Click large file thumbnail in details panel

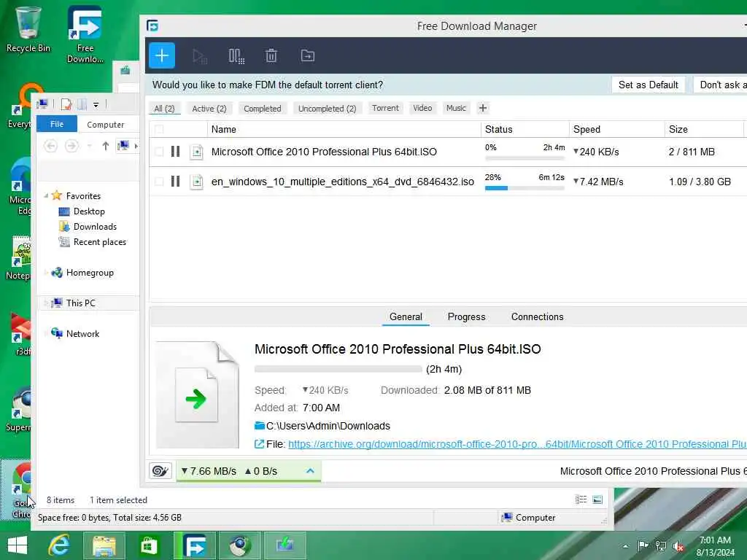pos(197,394)
